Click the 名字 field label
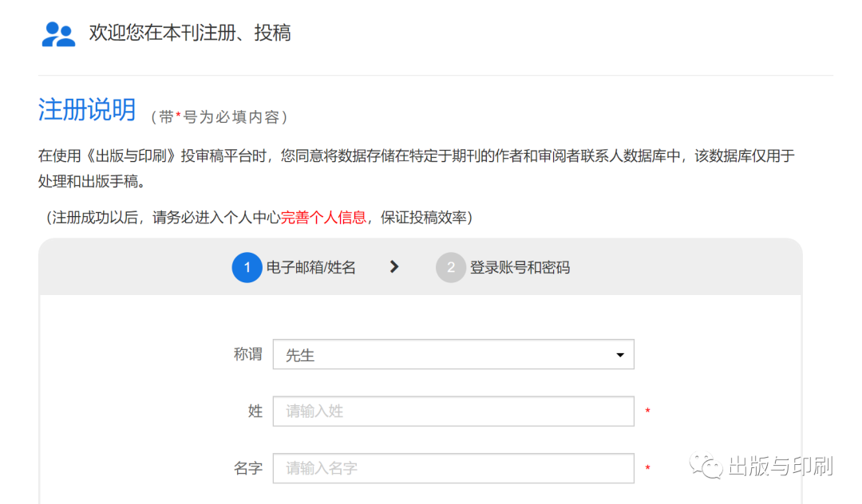The width and height of the screenshot is (862, 504). (248, 468)
